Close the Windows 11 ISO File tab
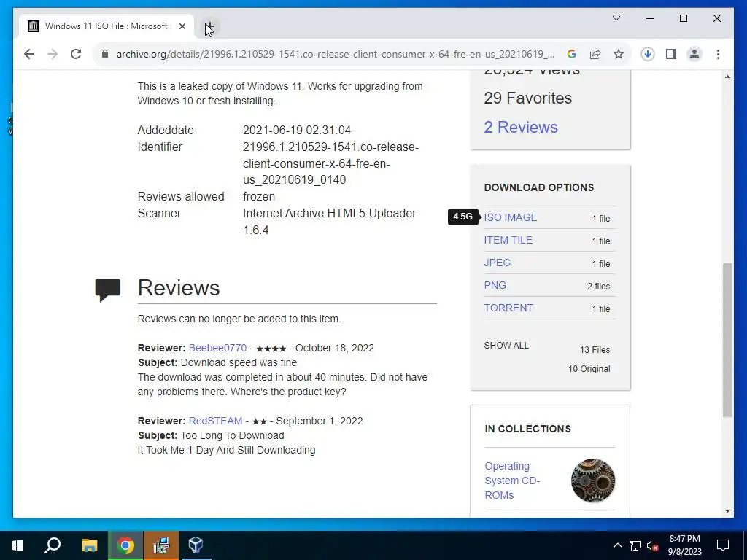 coord(182,26)
